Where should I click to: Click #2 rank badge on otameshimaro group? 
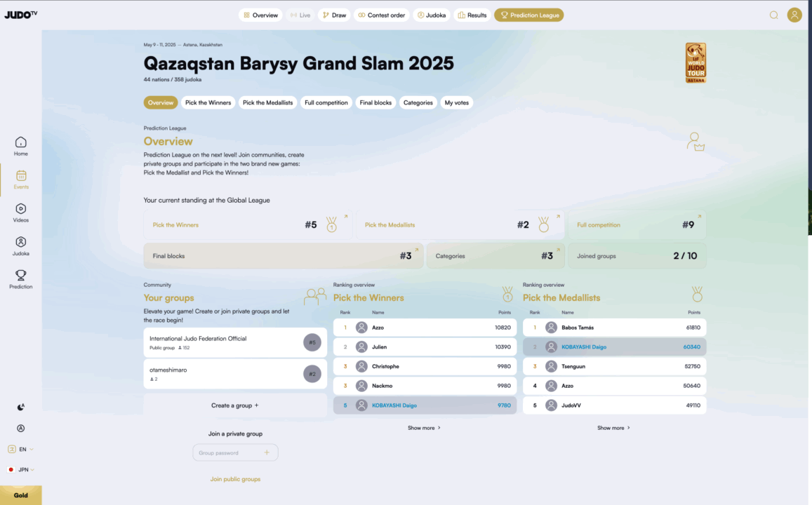[312, 374]
